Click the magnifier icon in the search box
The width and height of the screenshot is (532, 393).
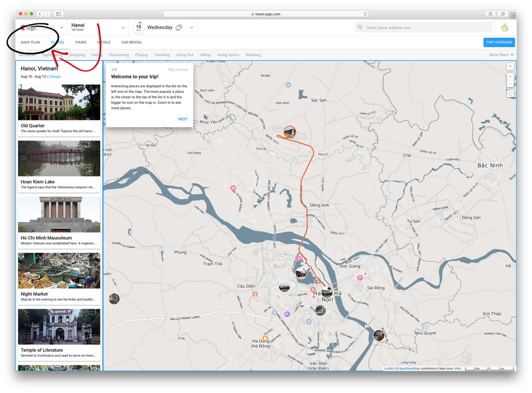[x=360, y=27]
